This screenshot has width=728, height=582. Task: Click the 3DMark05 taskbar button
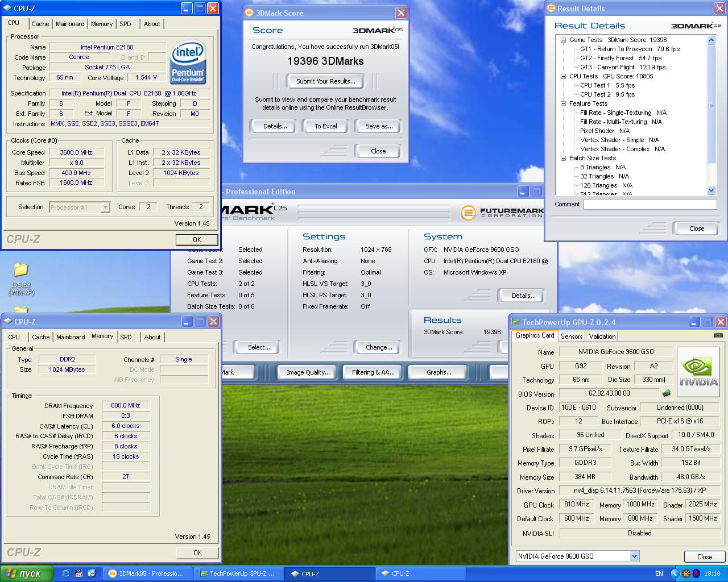(147, 573)
